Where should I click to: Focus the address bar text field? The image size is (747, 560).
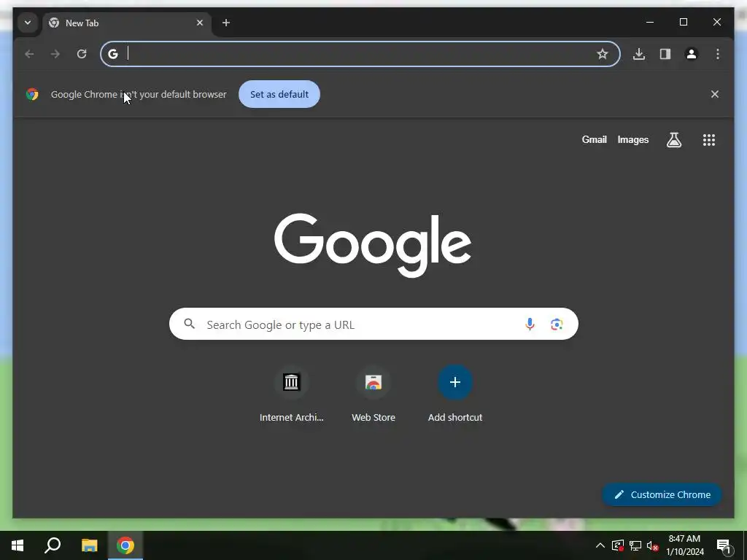[x=360, y=54]
